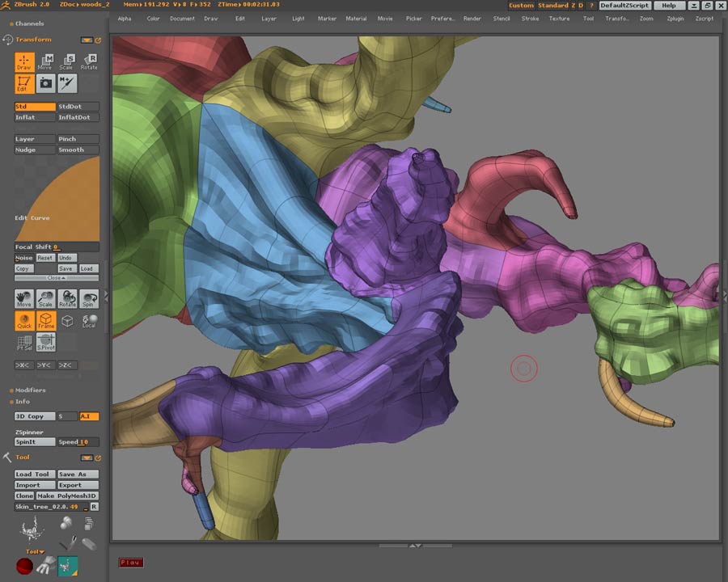728x582 pixels.
Task: Open the Zplugin menu
Action: [x=675, y=18]
